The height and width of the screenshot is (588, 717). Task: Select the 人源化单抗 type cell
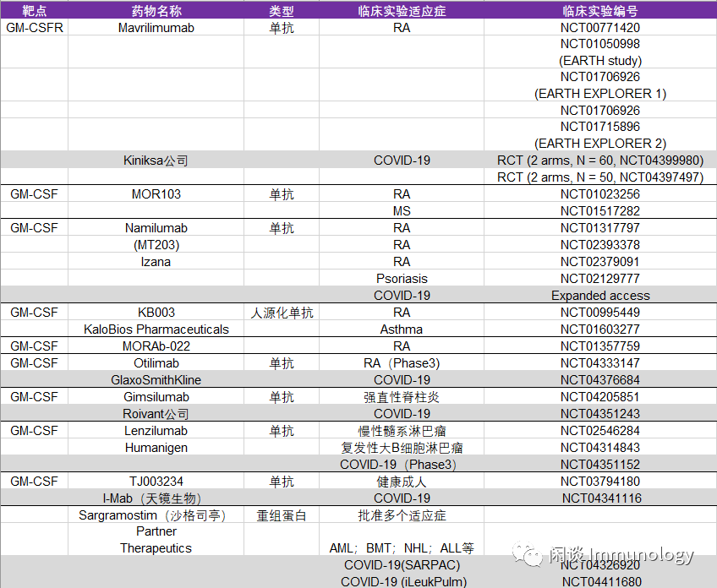282,312
